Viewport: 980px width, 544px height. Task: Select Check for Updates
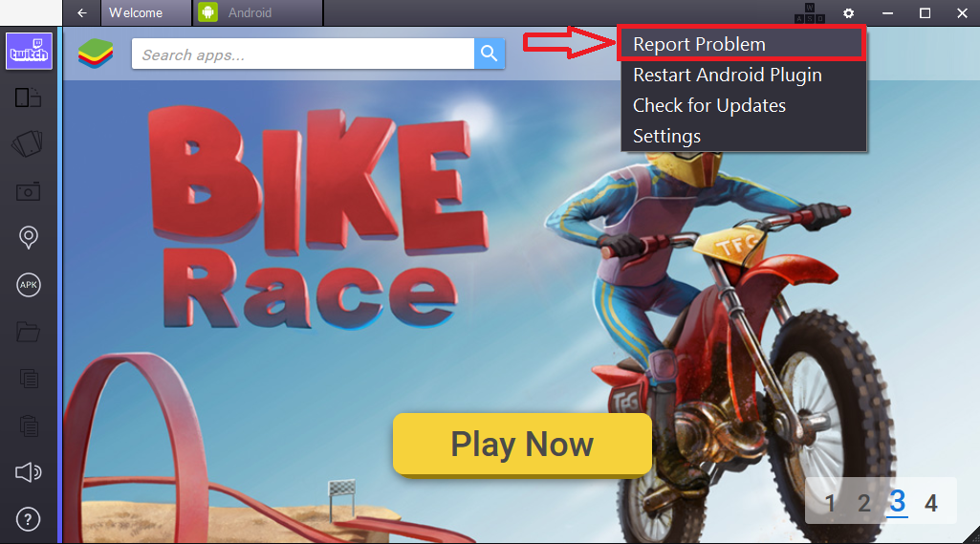pos(744,105)
